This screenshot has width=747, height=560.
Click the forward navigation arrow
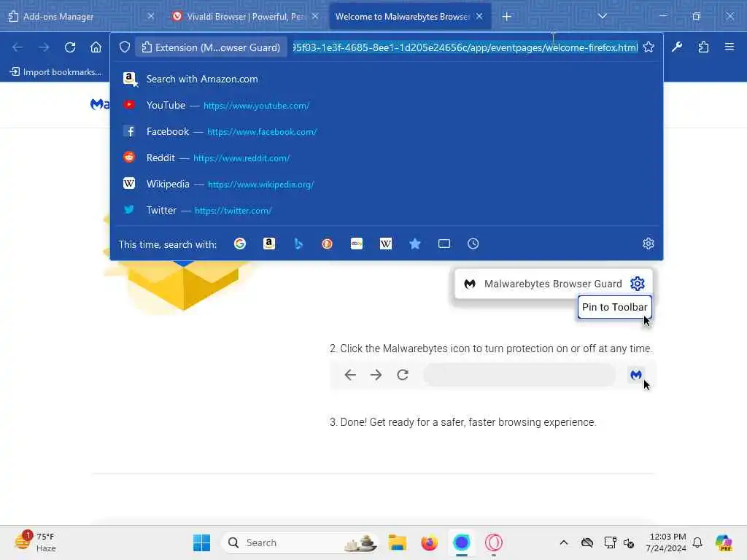click(x=44, y=47)
